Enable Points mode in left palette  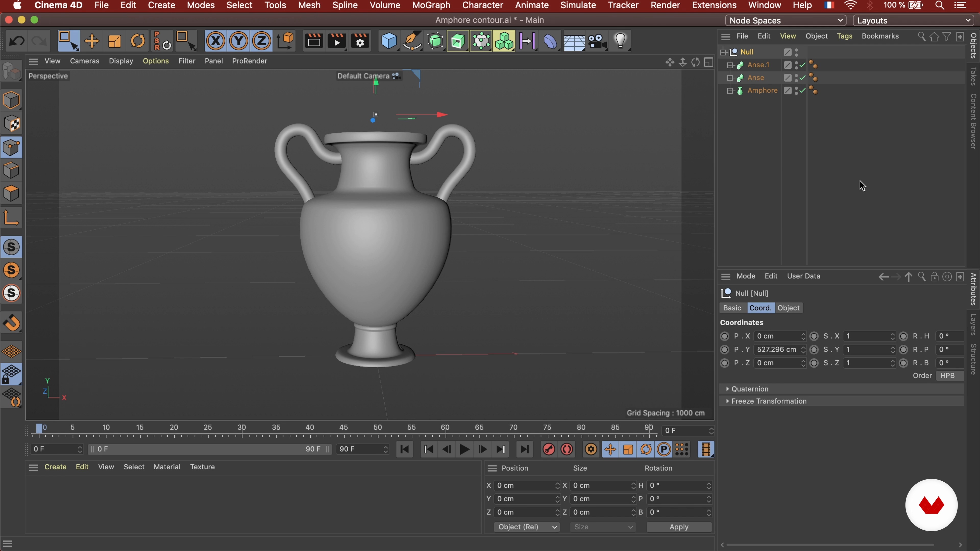coord(11,147)
